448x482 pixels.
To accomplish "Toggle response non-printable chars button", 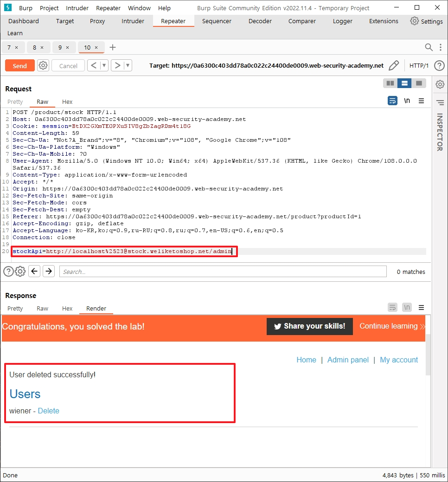I will coord(407,307).
